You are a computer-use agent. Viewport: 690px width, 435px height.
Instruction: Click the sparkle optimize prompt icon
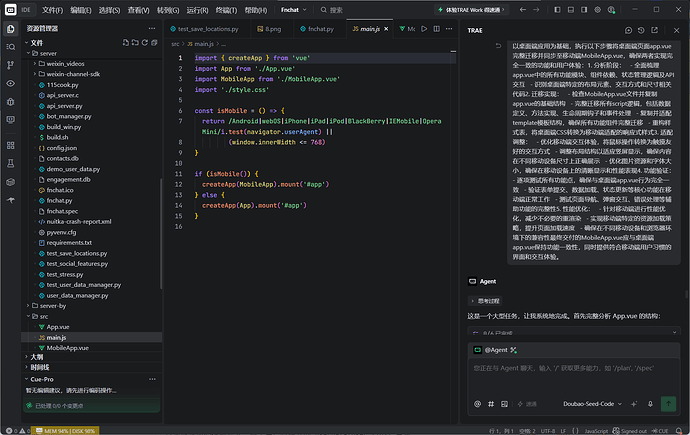[634, 404]
